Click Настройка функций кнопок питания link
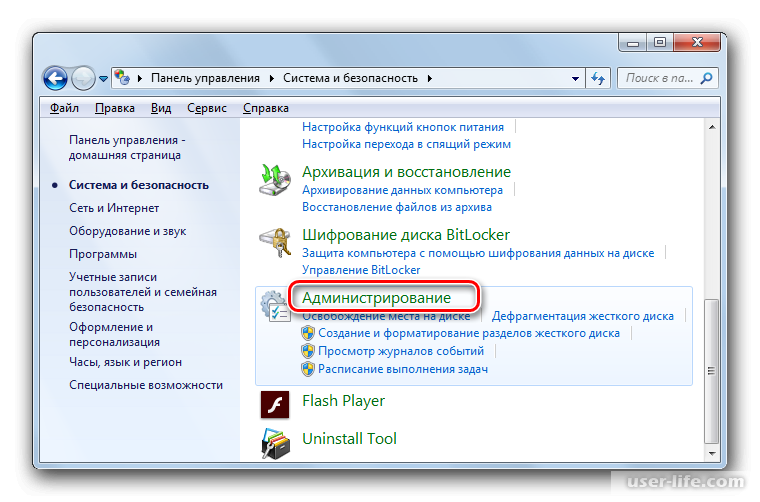 pyautogui.click(x=403, y=127)
